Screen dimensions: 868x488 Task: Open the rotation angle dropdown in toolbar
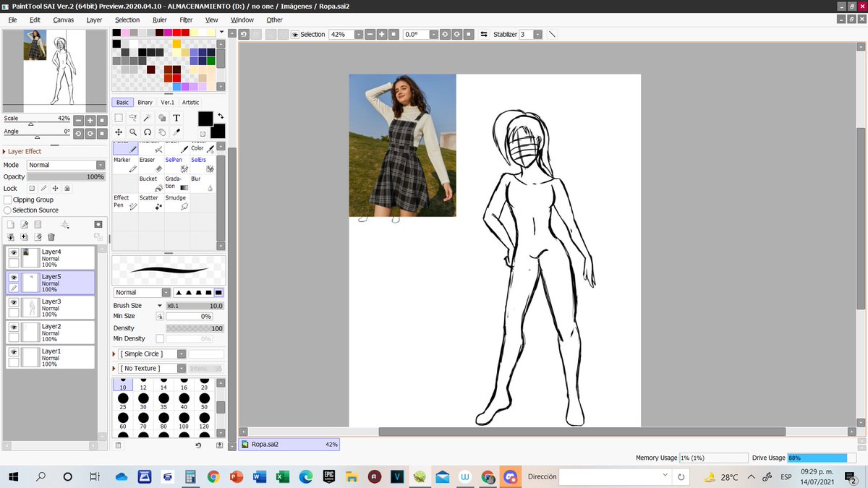click(433, 34)
